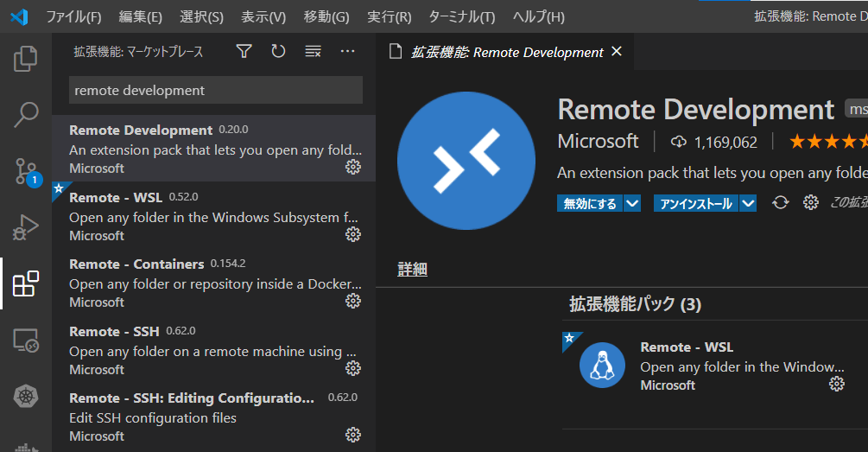Expand the アンインストール dropdown arrow
The height and width of the screenshot is (452, 868).
pyautogui.click(x=749, y=203)
